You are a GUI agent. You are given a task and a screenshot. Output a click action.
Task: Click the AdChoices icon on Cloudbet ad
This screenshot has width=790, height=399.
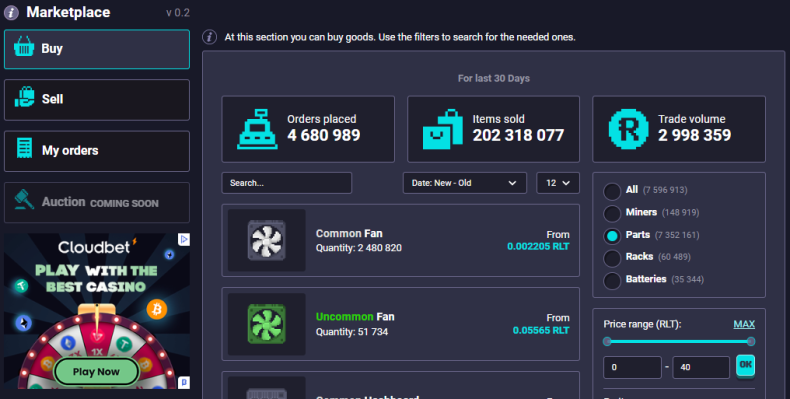click(184, 239)
